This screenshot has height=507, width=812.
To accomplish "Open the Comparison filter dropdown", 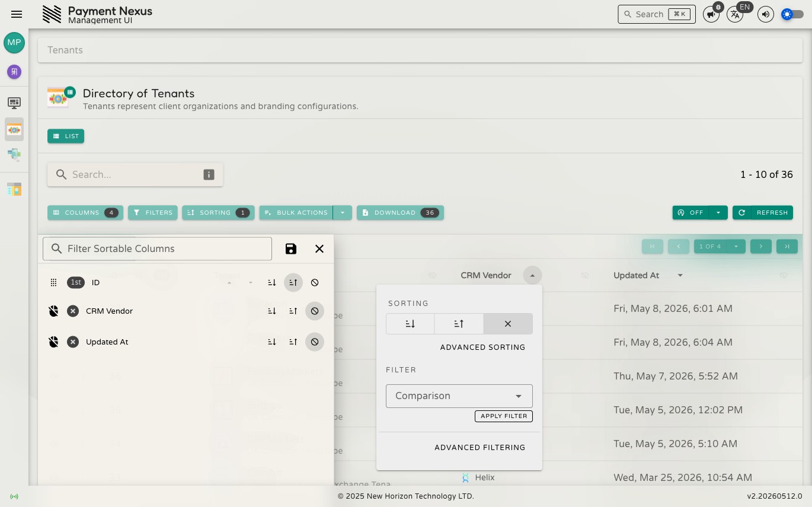I will (x=459, y=396).
